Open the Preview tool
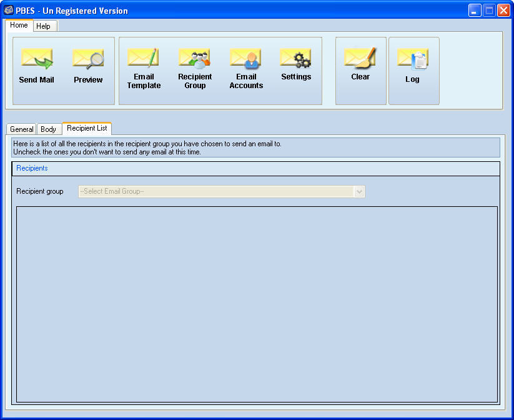 click(x=87, y=64)
